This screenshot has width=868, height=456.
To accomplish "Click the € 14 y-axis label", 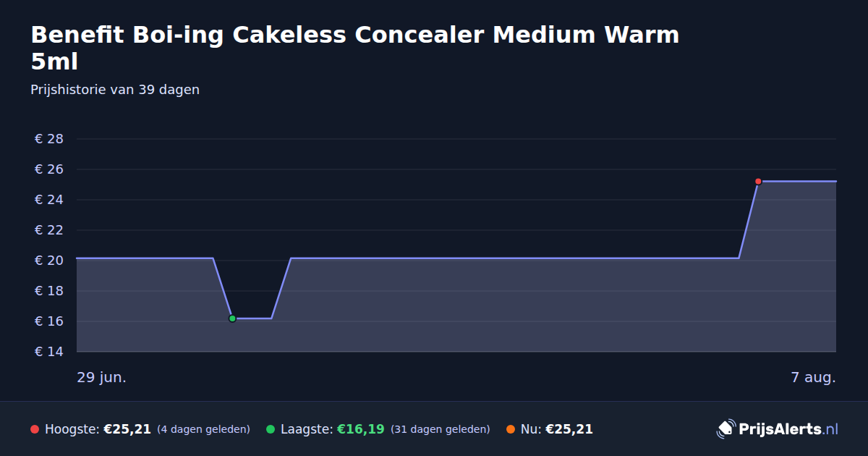I will click(x=49, y=352).
